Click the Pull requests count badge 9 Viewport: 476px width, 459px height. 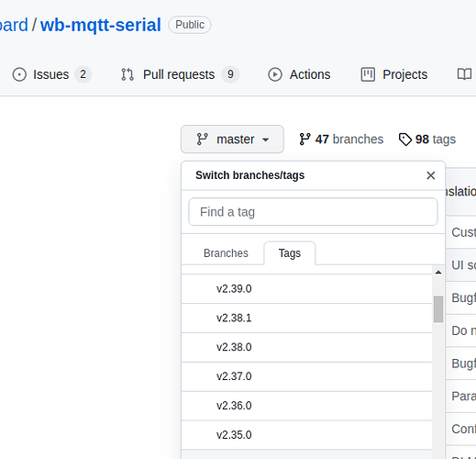230,74
